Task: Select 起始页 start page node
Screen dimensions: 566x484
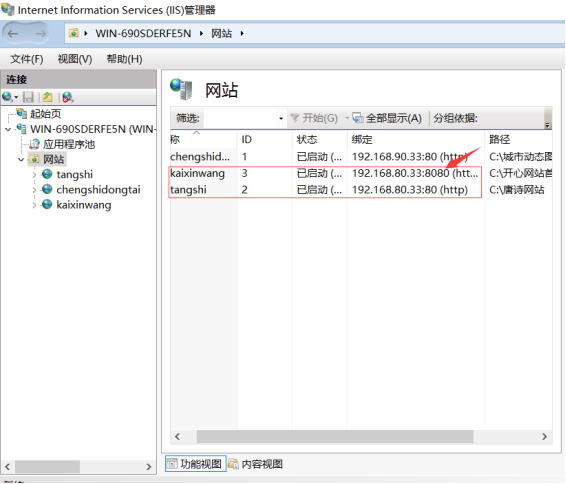Action: point(45,114)
